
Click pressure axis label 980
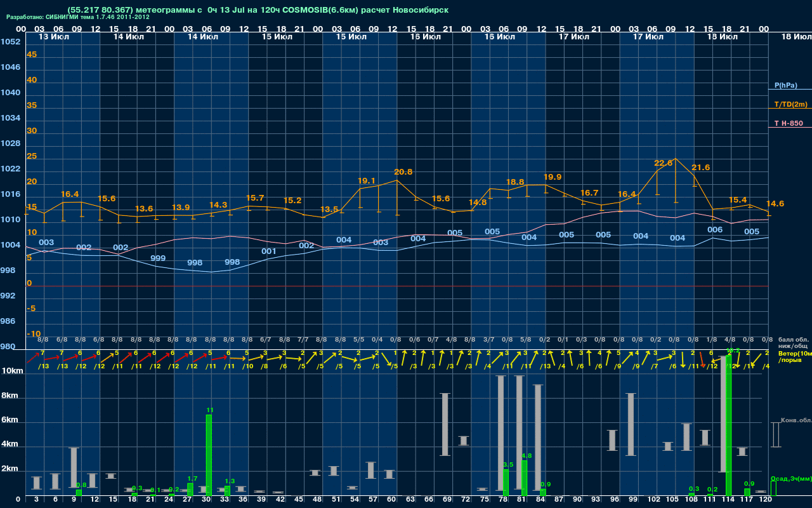(8, 347)
